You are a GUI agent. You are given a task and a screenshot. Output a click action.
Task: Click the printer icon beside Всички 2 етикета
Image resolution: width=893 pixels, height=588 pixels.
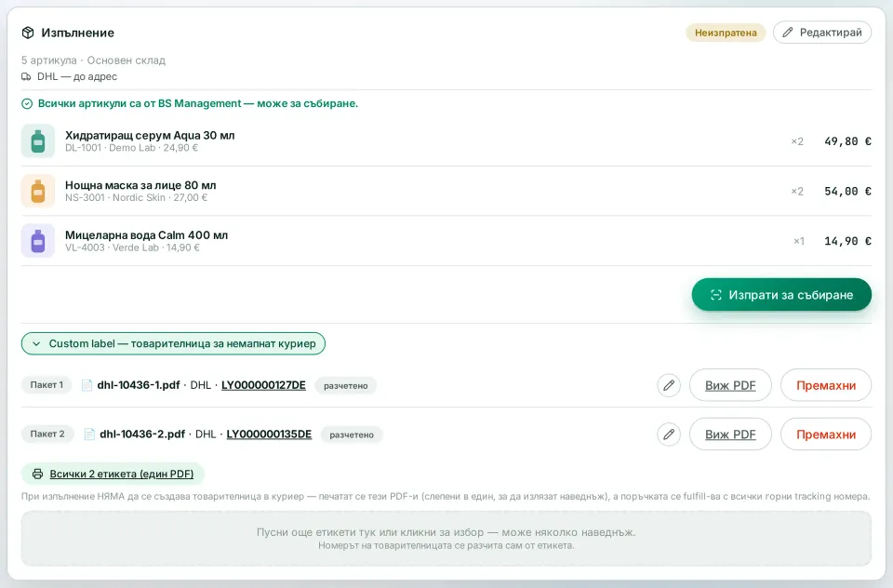[x=37, y=474]
